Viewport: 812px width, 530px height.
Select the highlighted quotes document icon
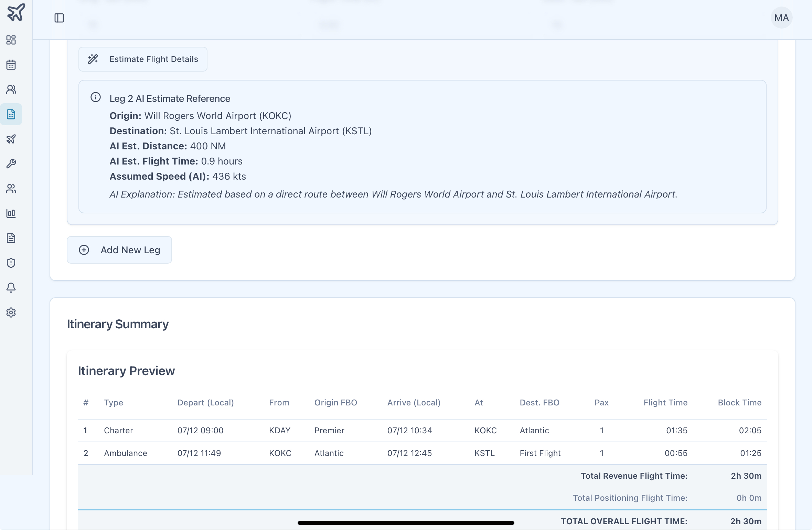(x=11, y=114)
